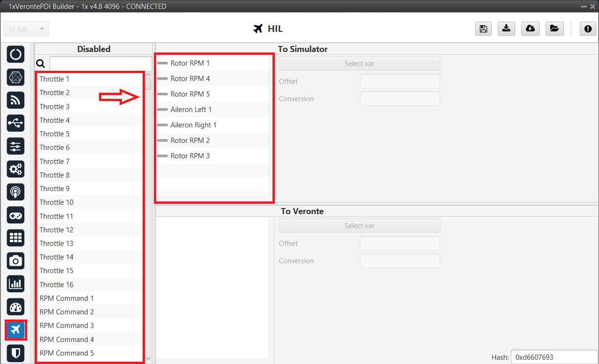Click the Disabled list scroll up arrow
This screenshot has height=364, width=599.
coord(148,75)
